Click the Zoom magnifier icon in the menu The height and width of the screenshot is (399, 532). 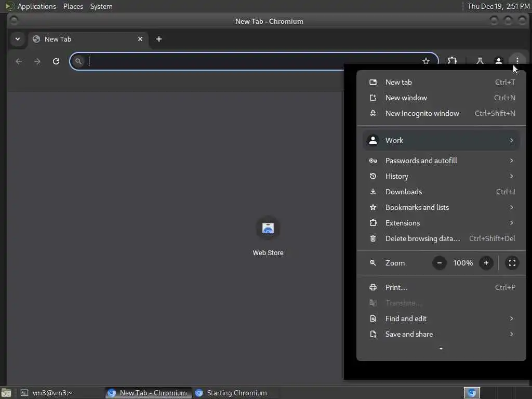[x=373, y=263]
